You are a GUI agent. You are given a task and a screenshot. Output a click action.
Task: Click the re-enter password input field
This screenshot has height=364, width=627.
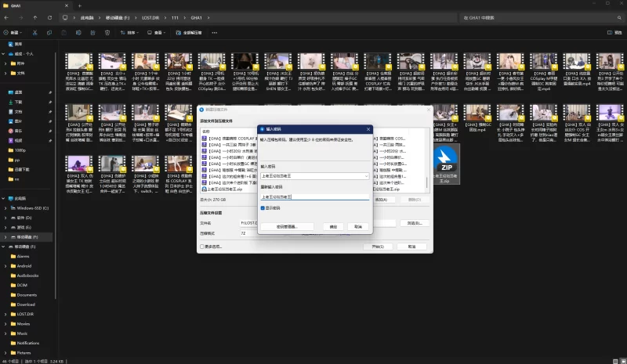click(x=313, y=196)
